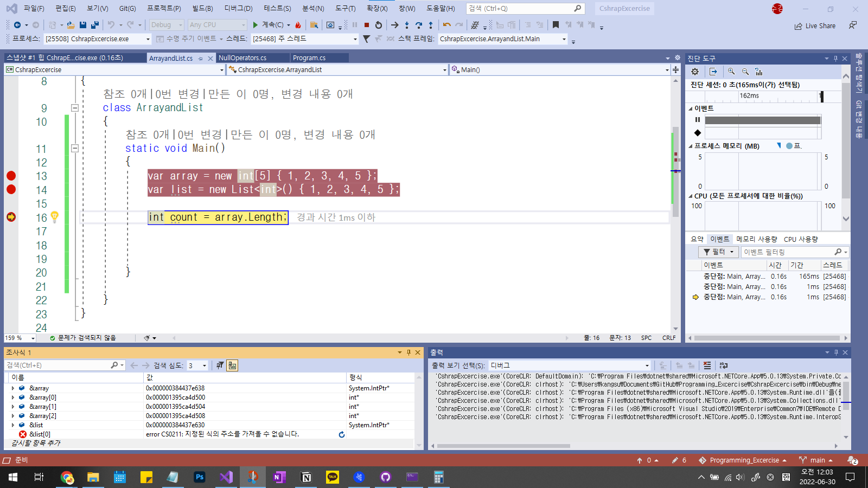Step Into the current statement
Viewport: 868px width, 488px height.
tap(407, 25)
